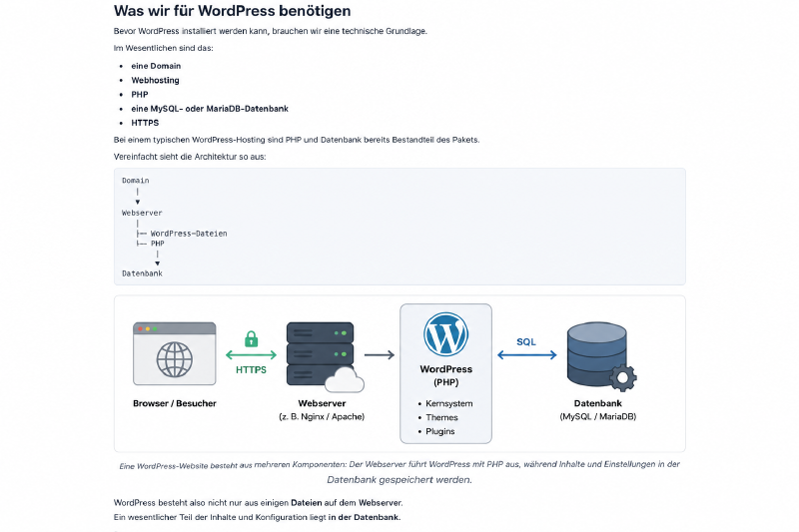The height and width of the screenshot is (532, 799).
Task: Click the database cylinder icon
Action: coord(596,354)
